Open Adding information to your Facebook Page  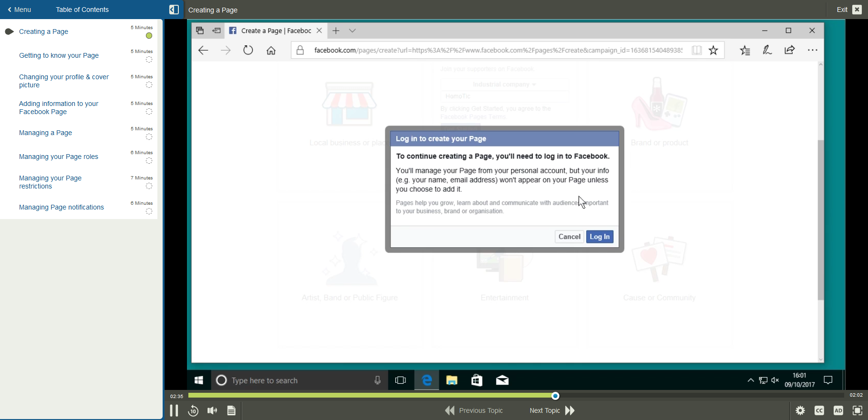coord(59,107)
